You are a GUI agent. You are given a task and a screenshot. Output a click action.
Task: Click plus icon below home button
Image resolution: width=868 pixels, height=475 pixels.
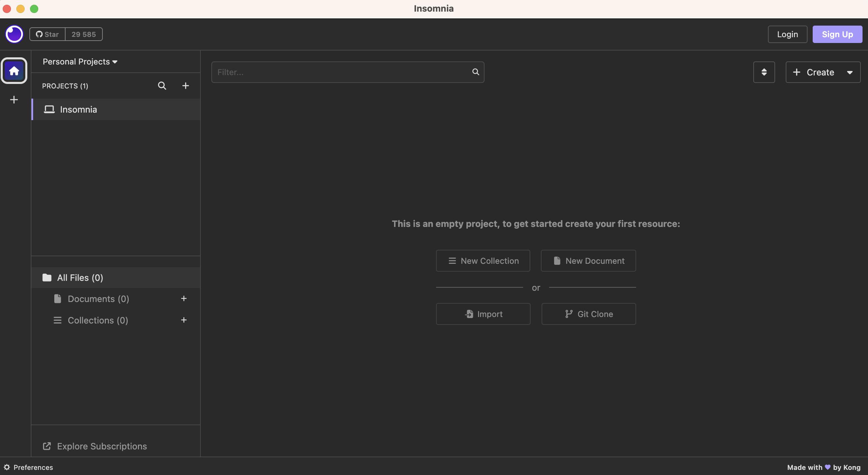tap(14, 100)
